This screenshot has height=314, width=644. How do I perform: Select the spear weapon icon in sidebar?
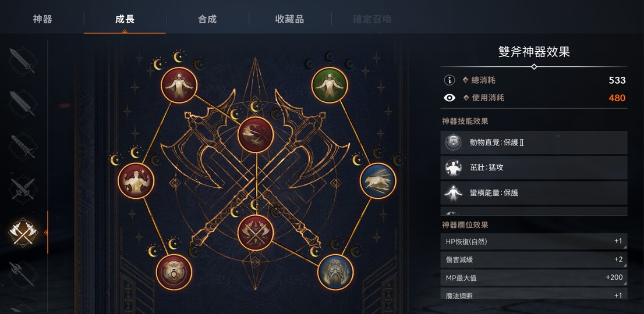pos(23,274)
